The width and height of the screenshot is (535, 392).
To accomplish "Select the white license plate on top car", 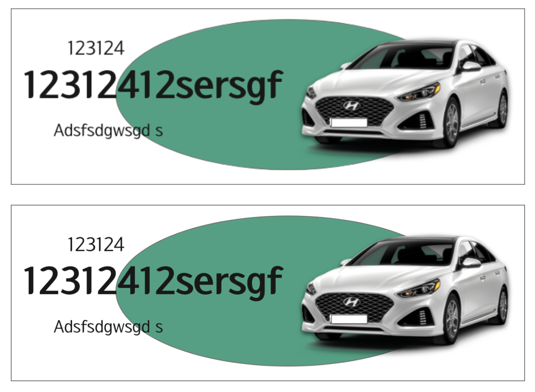I will pyautogui.click(x=349, y=122).
